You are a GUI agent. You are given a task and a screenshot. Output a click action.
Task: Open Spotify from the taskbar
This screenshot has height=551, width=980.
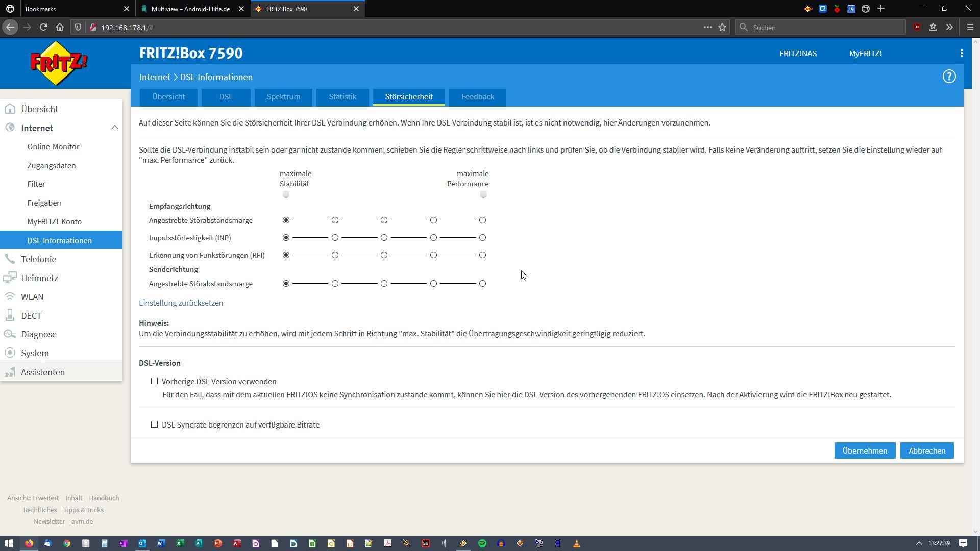pyautogui.click(x=482, y=543)
